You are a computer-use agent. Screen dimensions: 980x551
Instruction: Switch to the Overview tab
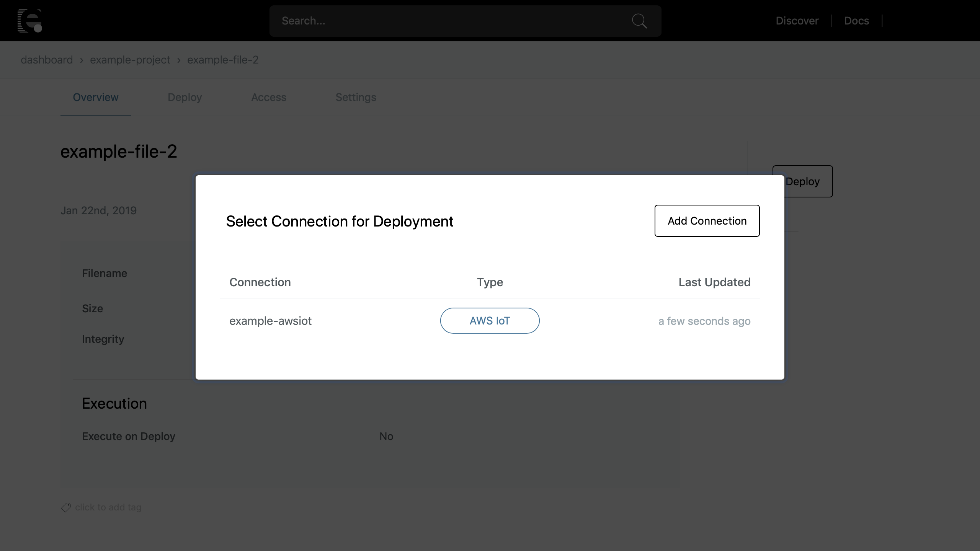(95, 97)
